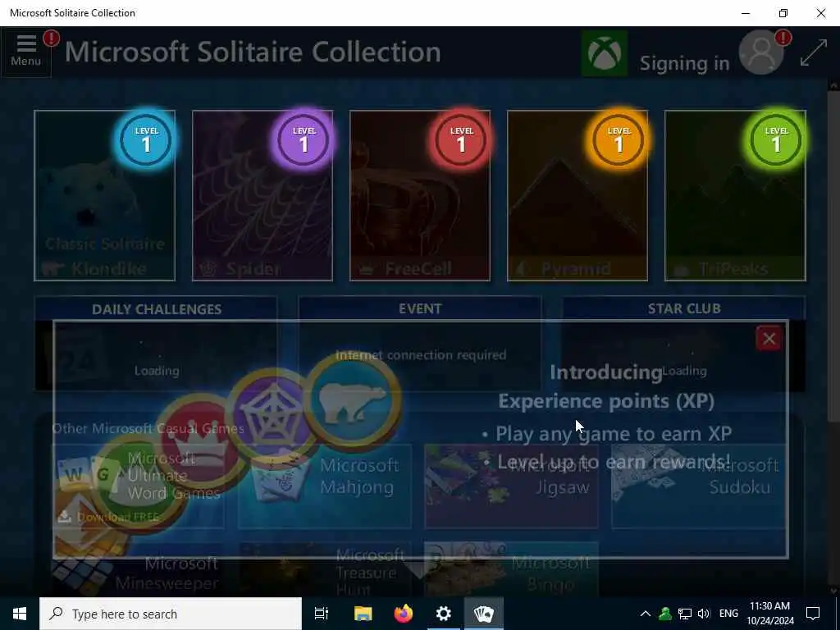
Task: Click the orange Level 1 badge on Pyramid
Action: (x=619, y=140)
